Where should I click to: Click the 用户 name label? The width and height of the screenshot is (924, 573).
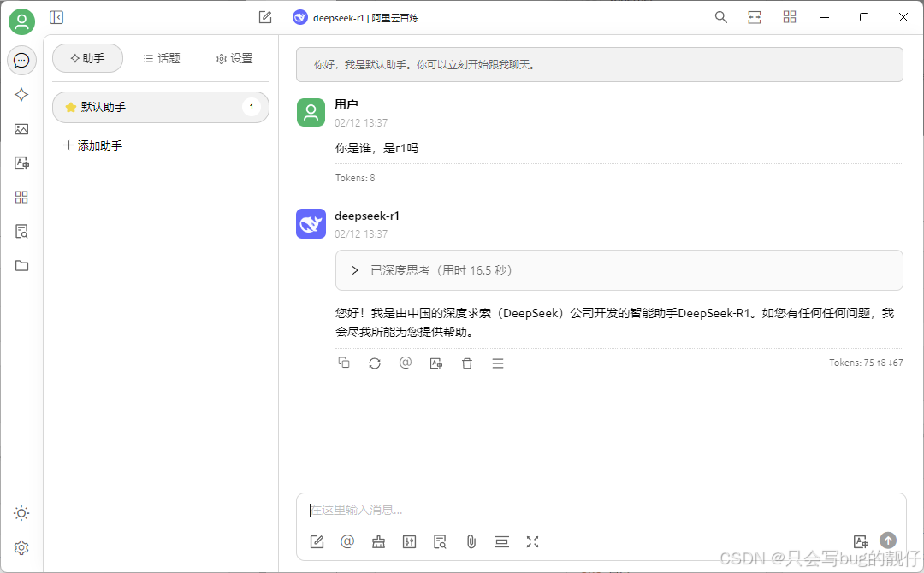point(346,105)
